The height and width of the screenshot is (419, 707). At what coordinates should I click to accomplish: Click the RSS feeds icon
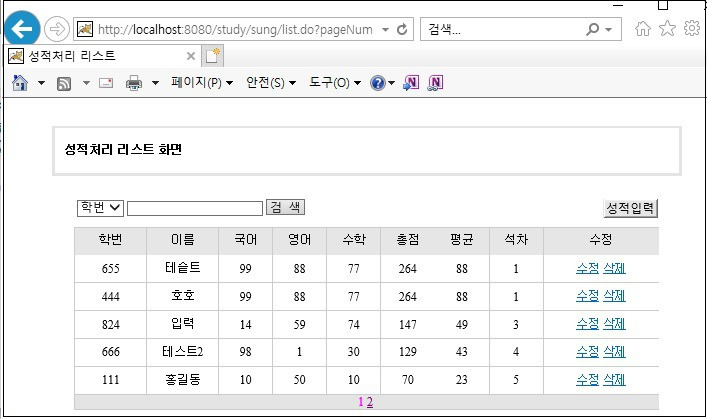click(x=64, y=84)
